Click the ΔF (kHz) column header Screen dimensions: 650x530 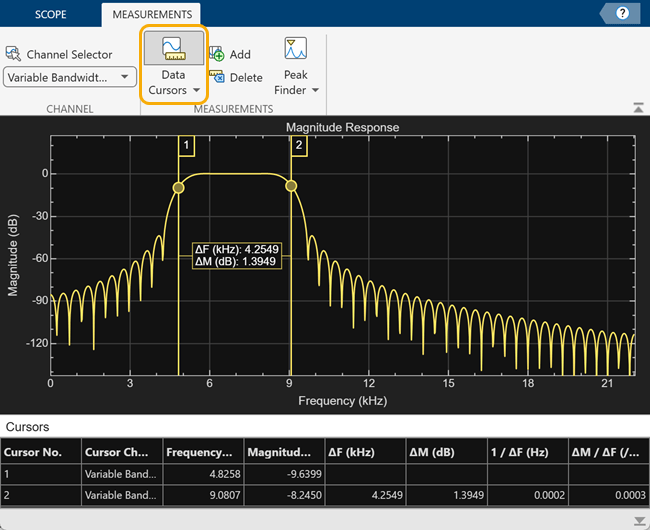tap(366, 452)
